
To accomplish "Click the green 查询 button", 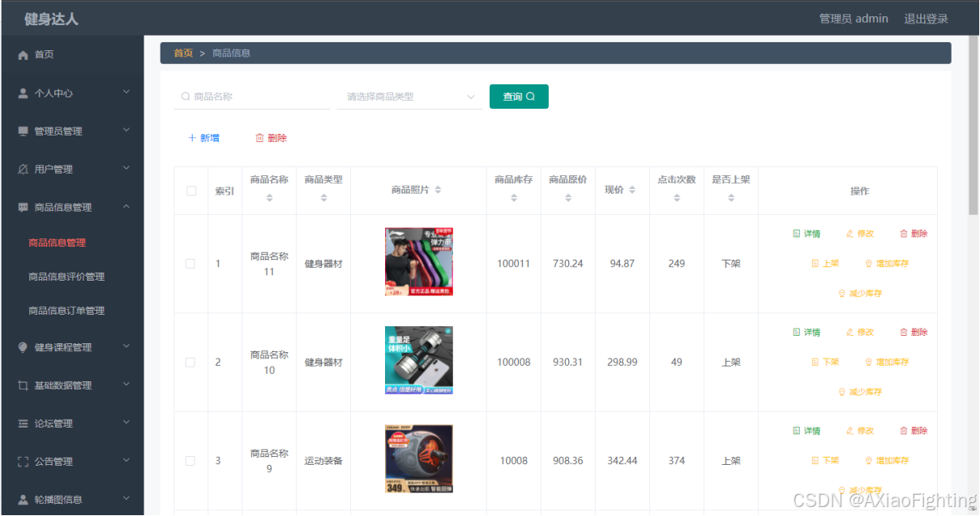I will (x=519, y=97).
